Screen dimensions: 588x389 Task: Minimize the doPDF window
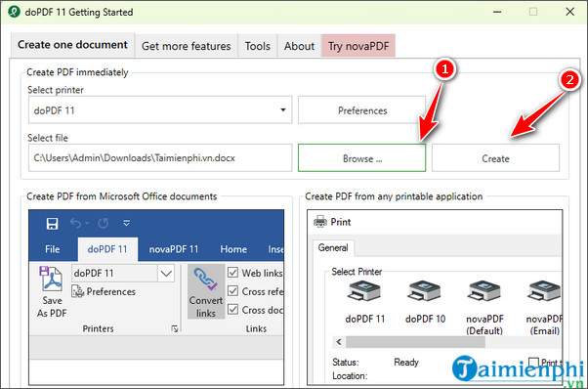point(497,12)
